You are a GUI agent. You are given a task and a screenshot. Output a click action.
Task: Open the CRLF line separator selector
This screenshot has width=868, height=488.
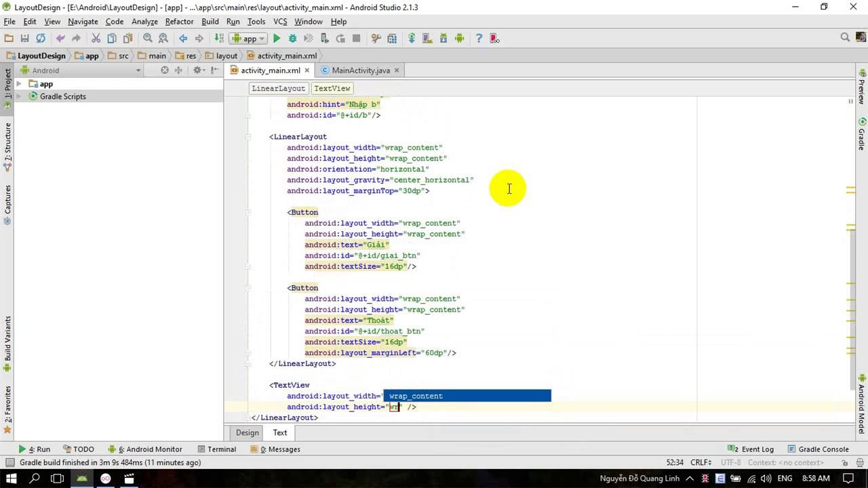tap(701, 462)
